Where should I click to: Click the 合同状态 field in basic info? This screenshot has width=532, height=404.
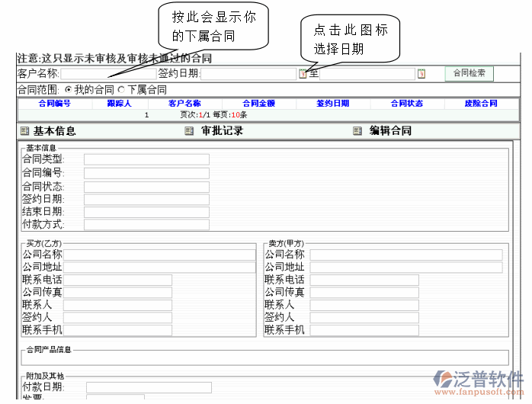point(146,187)
